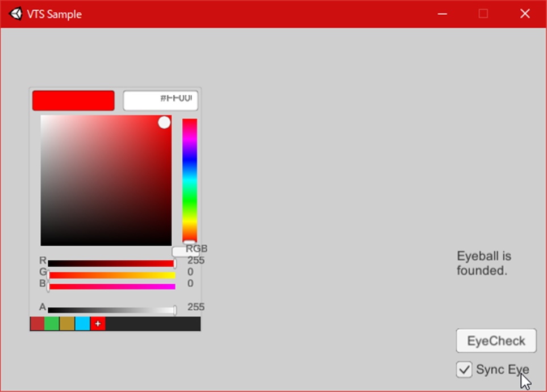The width and height of the screenshot is (547, 392).
Task: Select the gold preset swatch
Action: tap(67, 324)
